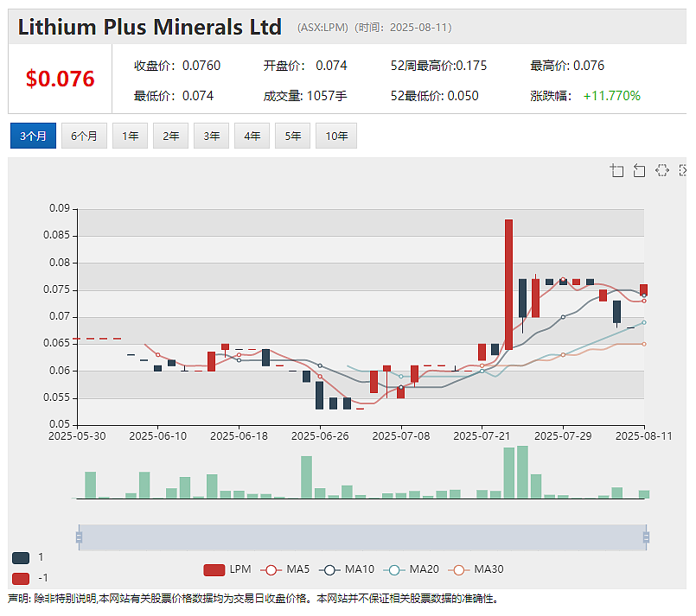Click the 0.05 y-axis label
Image resolution: width=696 pixels, height=616 pixels.
coord(60,424)
